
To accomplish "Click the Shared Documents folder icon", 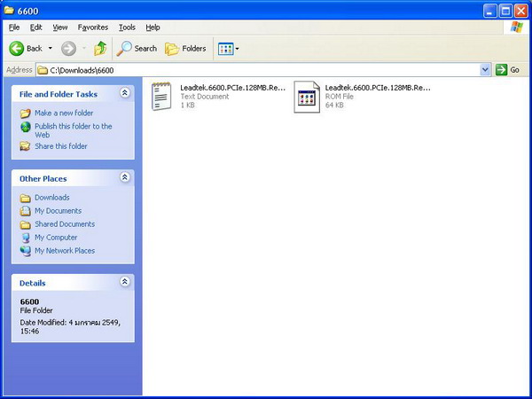I will click(x=25, y=224).
